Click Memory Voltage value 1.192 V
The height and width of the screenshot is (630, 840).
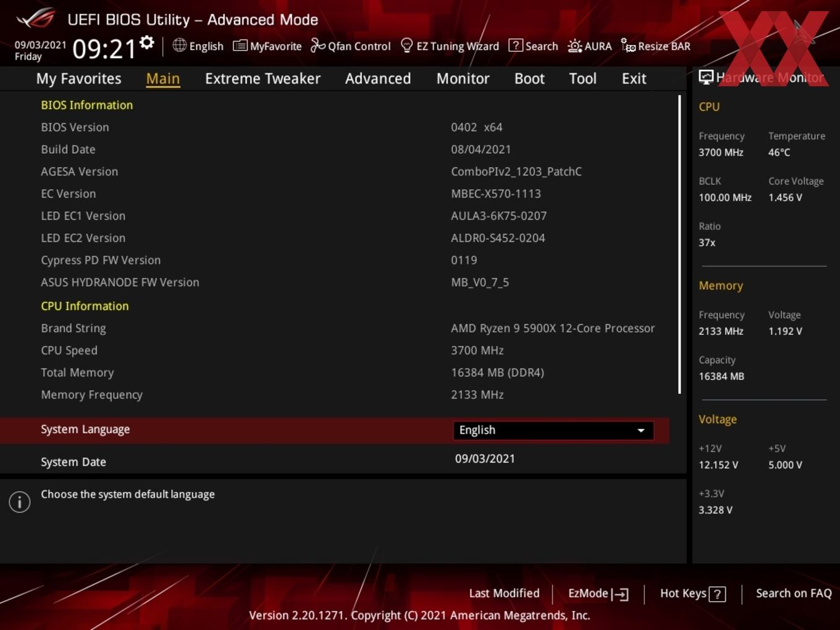pos(785,331)
